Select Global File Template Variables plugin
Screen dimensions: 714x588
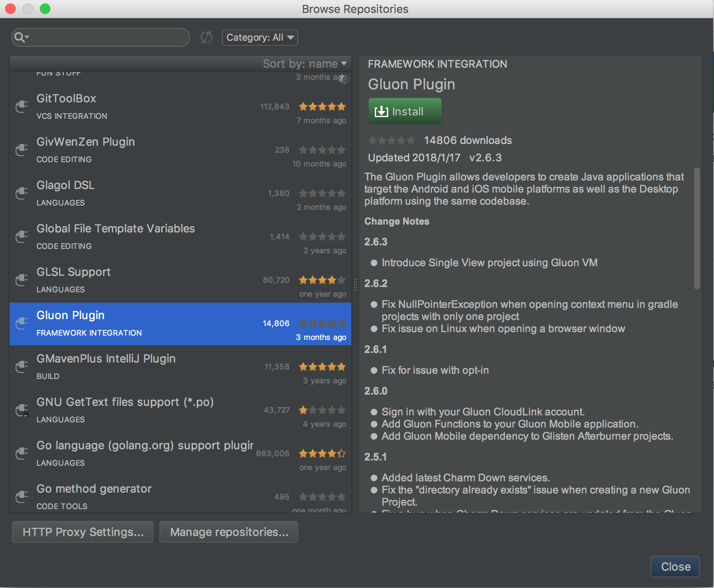pos(180,237)
